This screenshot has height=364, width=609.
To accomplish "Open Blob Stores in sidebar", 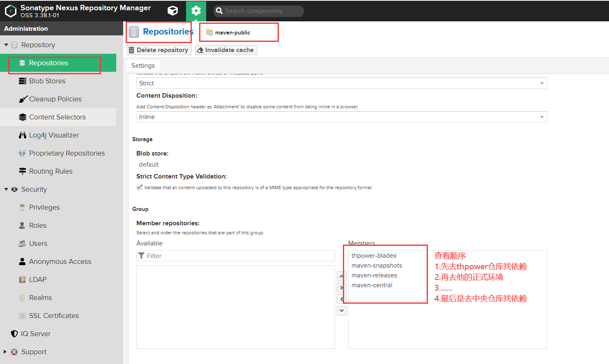I will [x=58, y=81].
